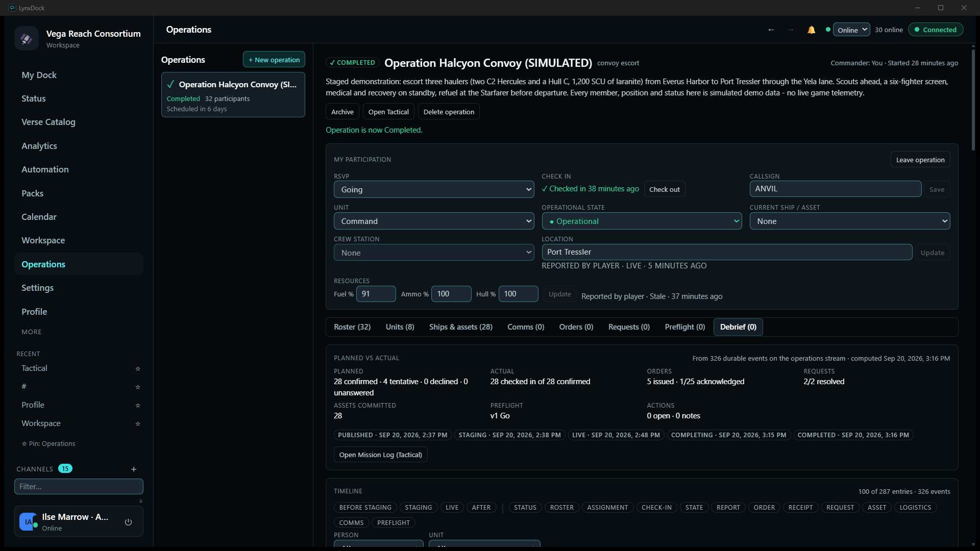Star the Profile recent item
Screen dimensions: 980x551
[x=138, y=405]
